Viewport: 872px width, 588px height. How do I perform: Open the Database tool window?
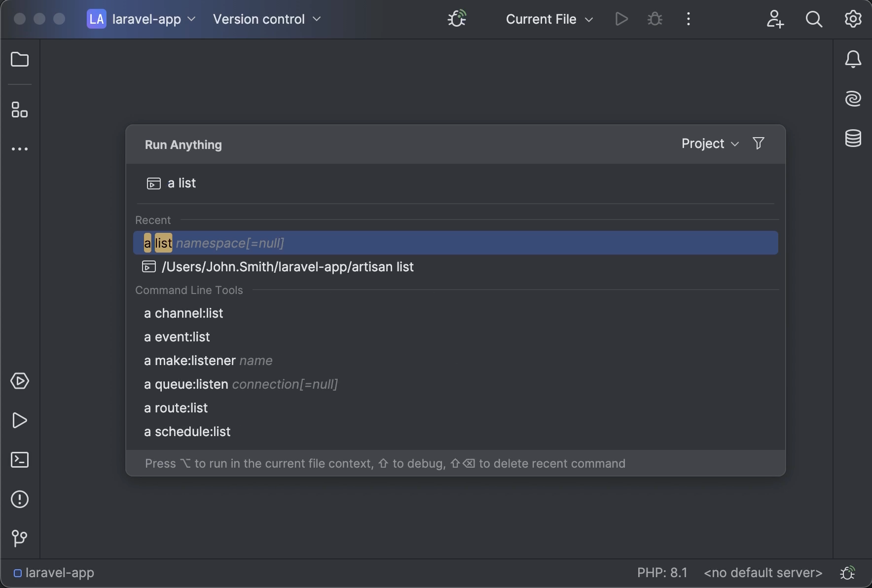[x=854, y=138]
